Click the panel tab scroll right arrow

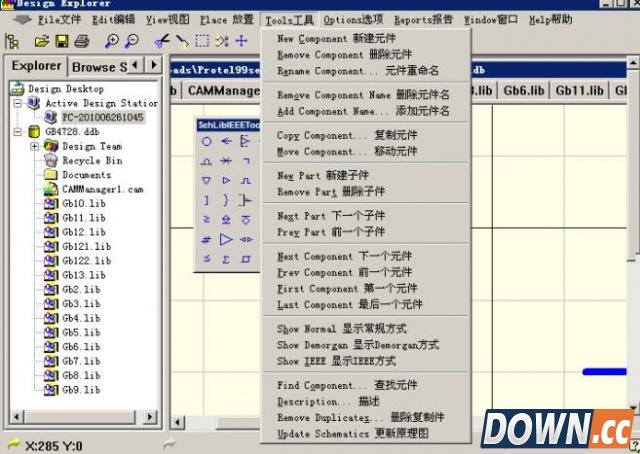pos(154,65)
